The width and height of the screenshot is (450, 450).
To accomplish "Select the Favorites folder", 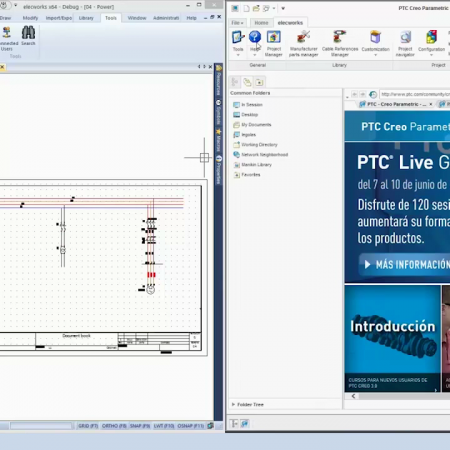I will [x=247, y=175].
